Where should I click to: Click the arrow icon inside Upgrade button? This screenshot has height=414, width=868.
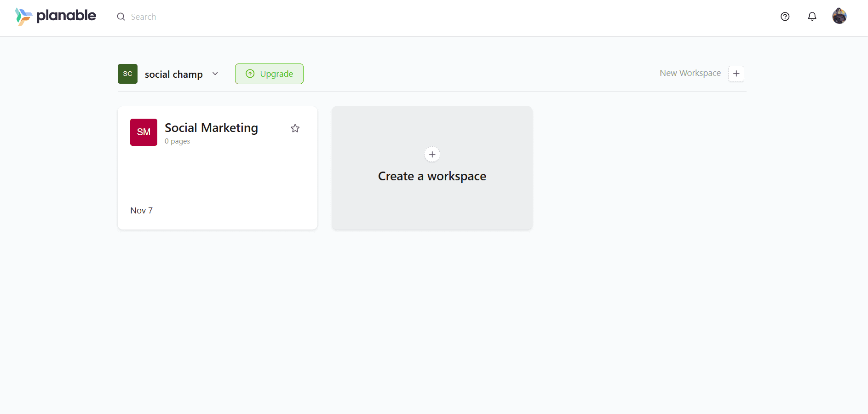[250, 74]
